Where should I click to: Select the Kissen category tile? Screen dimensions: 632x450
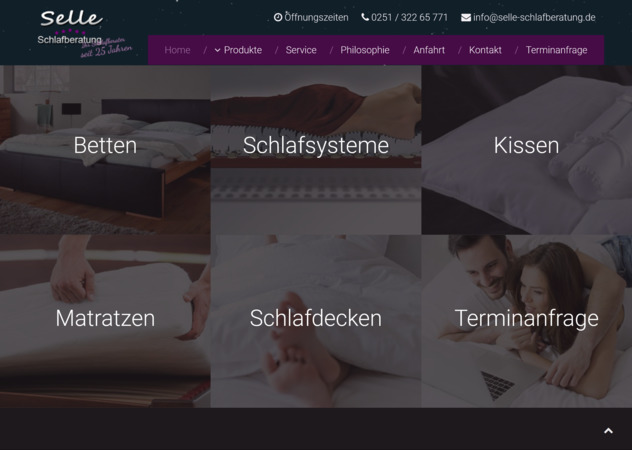click(x=527, y=150)
